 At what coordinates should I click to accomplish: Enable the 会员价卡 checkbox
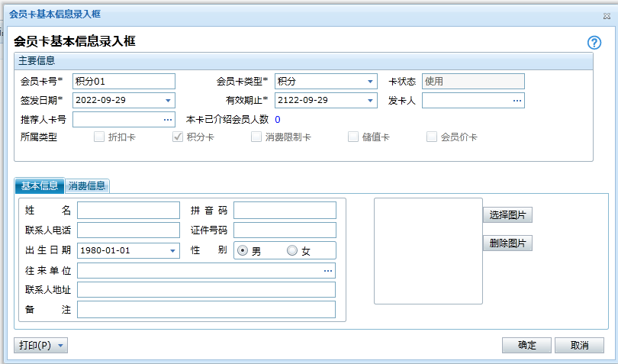[x=432, y=137]
